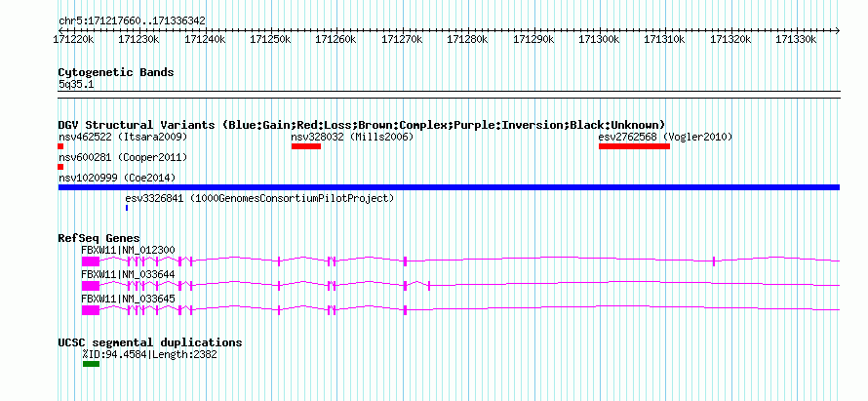
Task: Click the 171280k ruler position
Action: tap(467, 39)
